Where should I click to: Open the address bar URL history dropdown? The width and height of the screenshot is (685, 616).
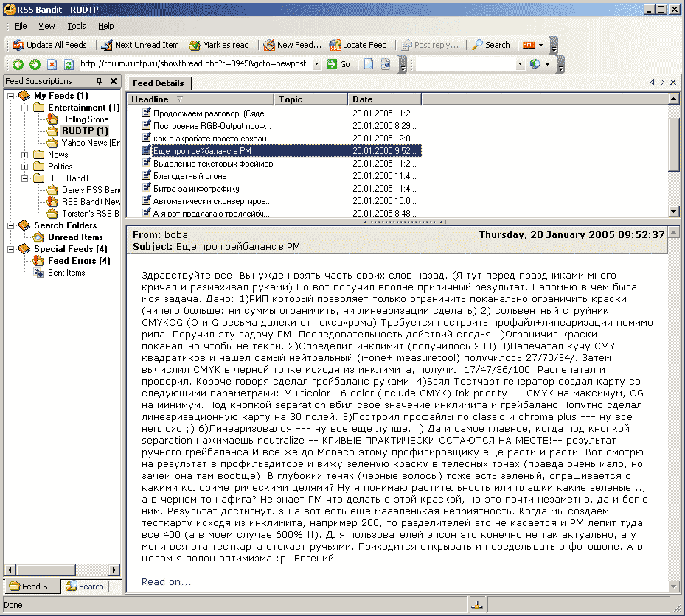coord(317,64)
